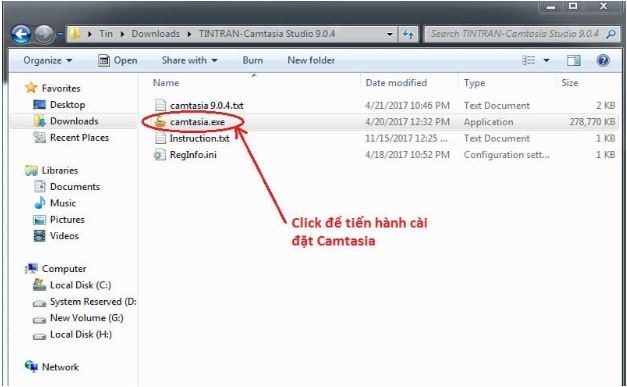Click the search magnifier icon
The image size is (627, 387).
pos(611,34)
